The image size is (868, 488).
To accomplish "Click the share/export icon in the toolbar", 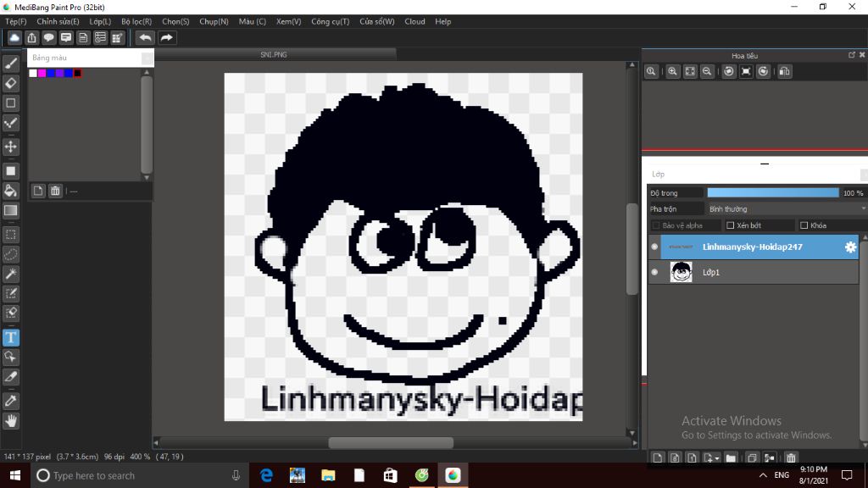I will [31, 37].
